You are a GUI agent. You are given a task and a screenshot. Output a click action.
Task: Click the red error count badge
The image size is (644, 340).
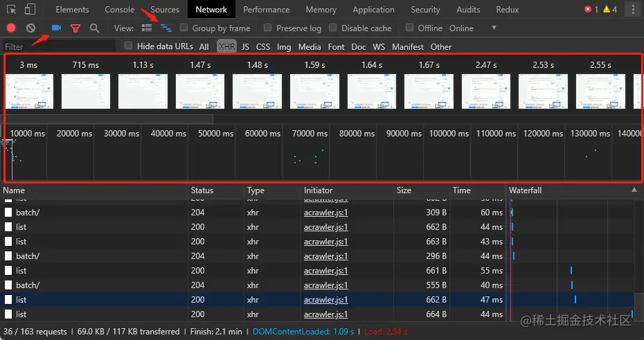pyautogui.click(x=591, y=9)
